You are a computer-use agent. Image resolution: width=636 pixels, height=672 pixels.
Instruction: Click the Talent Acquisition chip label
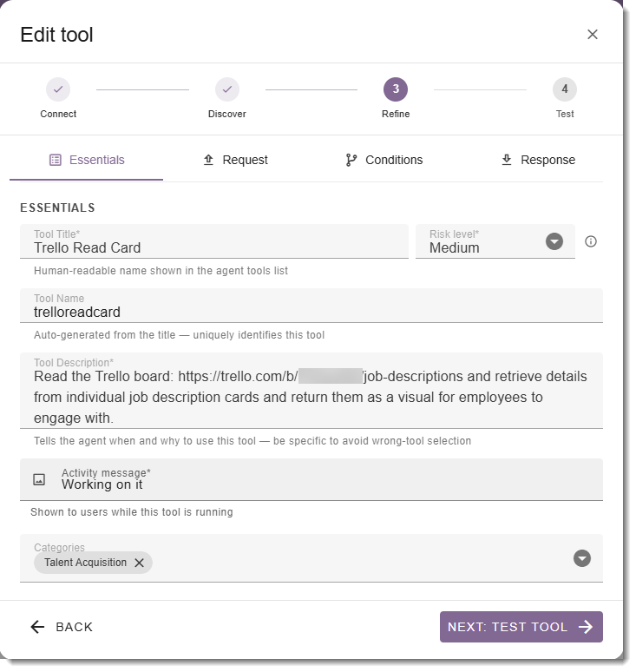click(x=86, y=563)
